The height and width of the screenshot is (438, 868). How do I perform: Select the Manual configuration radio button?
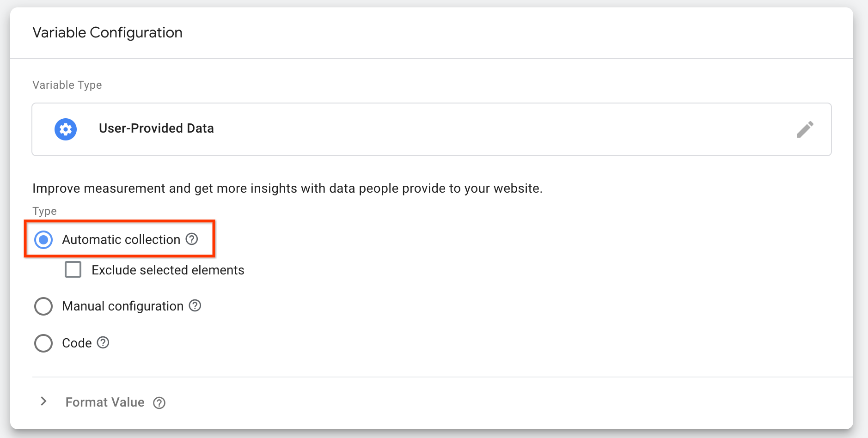43,306
